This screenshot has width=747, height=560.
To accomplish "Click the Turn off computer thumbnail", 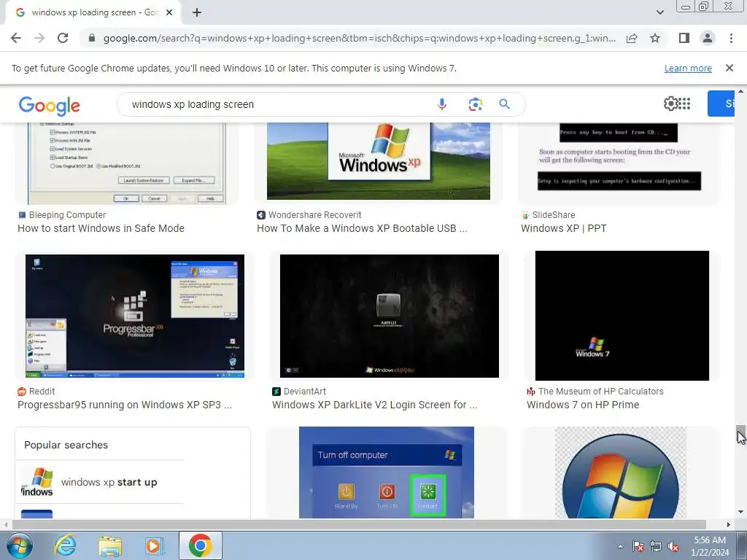I will click(x=387, y=472).
